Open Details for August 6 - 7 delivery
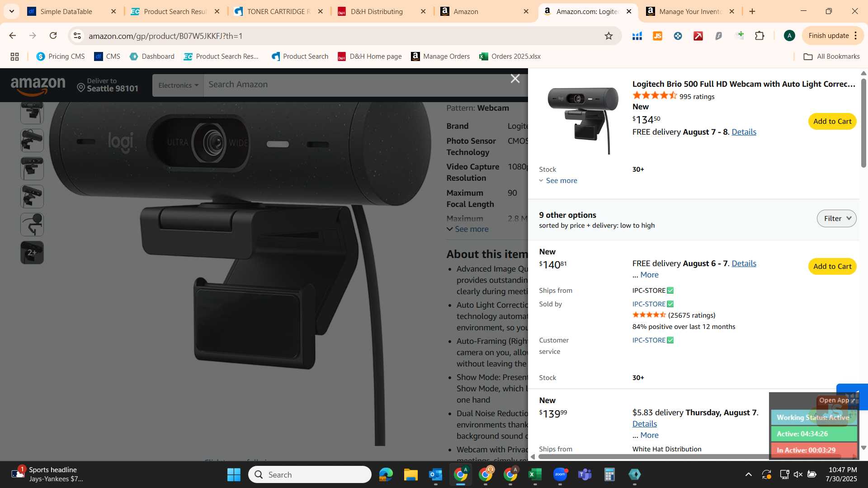The height and width of the screenshot is (488, 868). click(x=744, y=263)
